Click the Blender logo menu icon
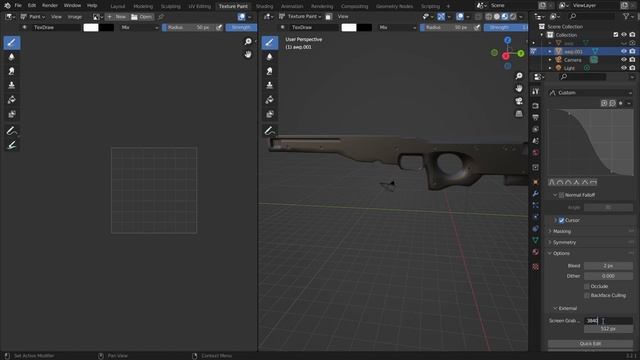 click(7, 6)
